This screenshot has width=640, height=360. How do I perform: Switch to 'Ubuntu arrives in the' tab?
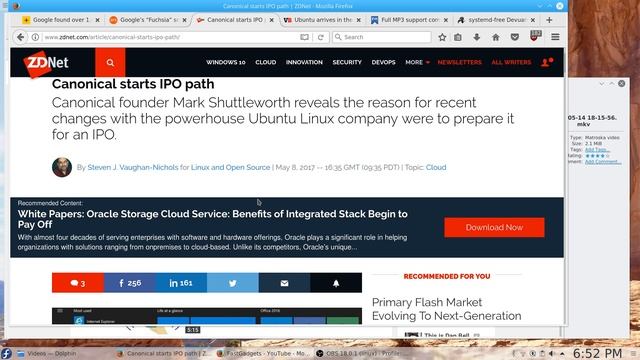click(x=322, y=20)
